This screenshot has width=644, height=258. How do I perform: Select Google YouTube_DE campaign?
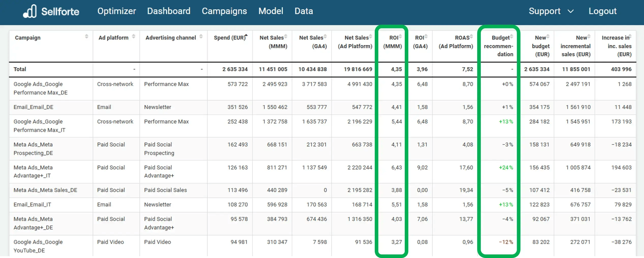coord(38,246)
